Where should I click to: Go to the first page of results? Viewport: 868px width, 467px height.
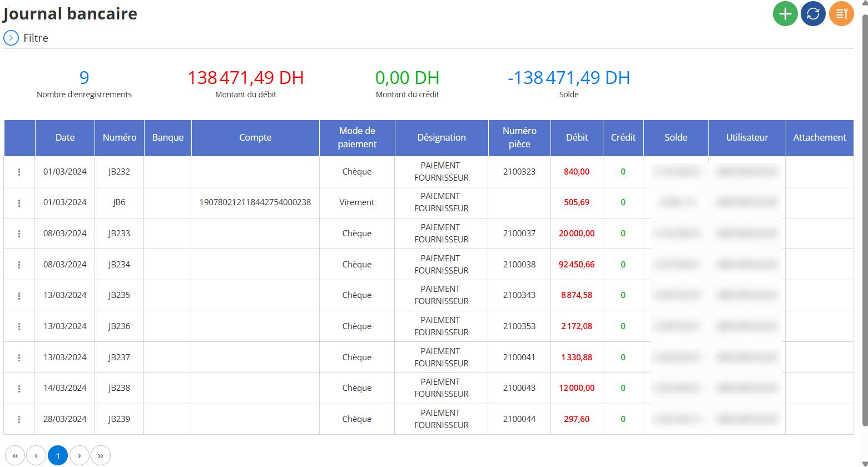[x=15, y=456]
